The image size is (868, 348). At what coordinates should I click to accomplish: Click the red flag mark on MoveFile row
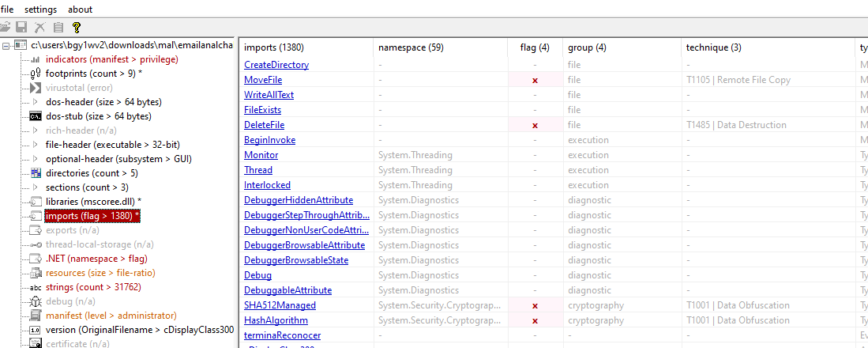[535, 80]
